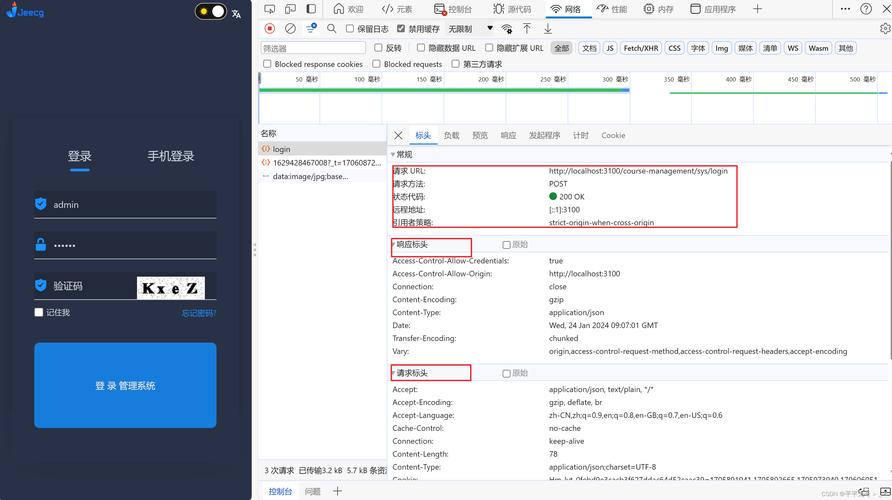Open the network conditions wifi icon
The height and width of the screenshot is (500, 892).
pyautogui.click(x=507, y=29)
